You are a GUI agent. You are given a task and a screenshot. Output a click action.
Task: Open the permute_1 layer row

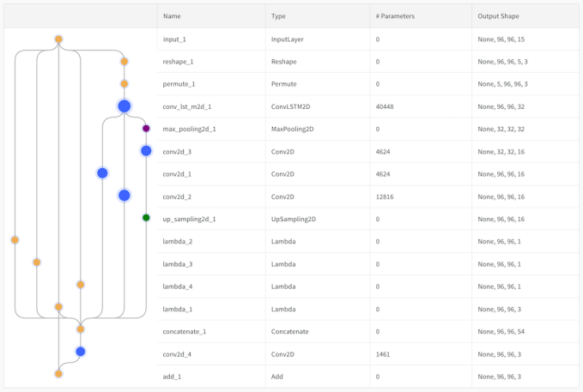tap(179, 84)
